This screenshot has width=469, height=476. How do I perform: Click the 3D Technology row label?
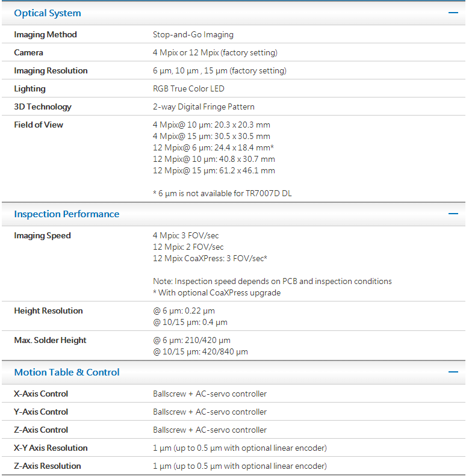tap(43, 107)
